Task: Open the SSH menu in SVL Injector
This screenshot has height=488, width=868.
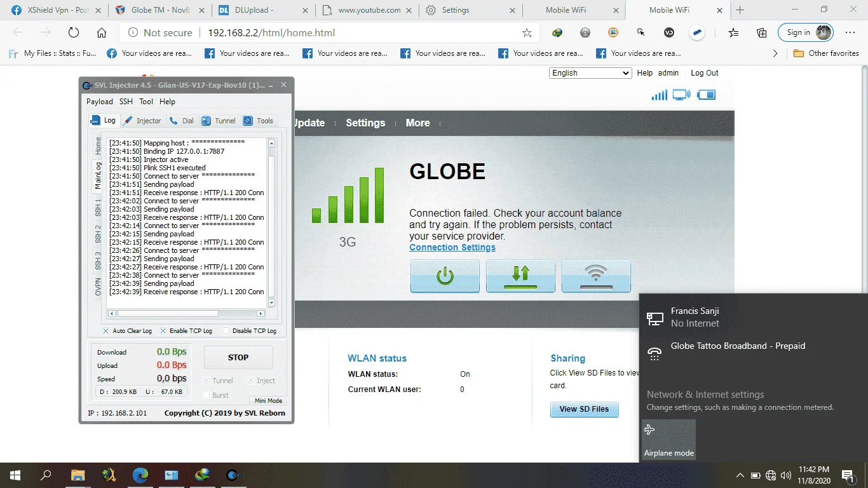Action: tap(126, 102)
